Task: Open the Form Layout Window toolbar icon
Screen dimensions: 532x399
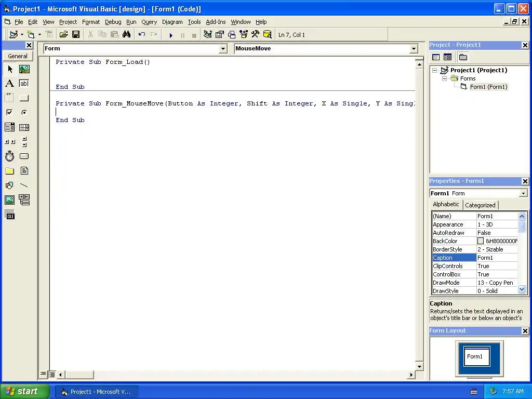Action: coord(232,35)
